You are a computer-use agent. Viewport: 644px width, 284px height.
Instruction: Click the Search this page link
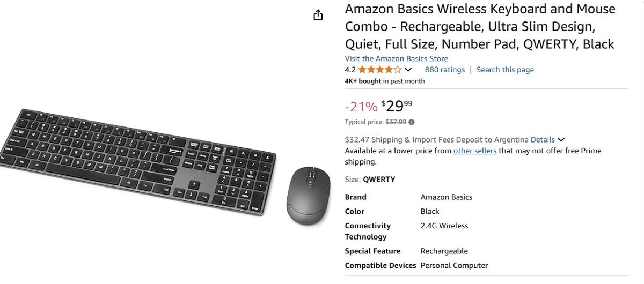(x=505, y=70)
